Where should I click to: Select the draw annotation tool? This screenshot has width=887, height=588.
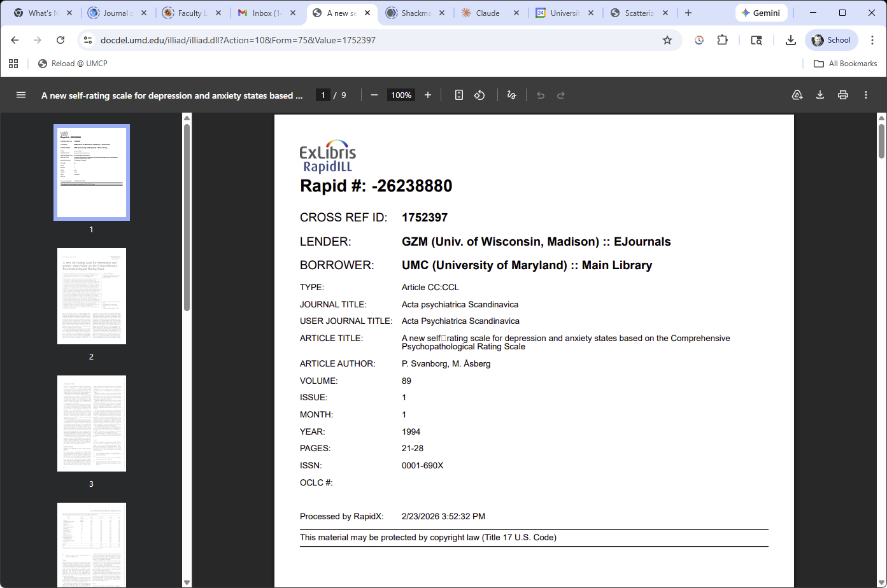point(511,95)
